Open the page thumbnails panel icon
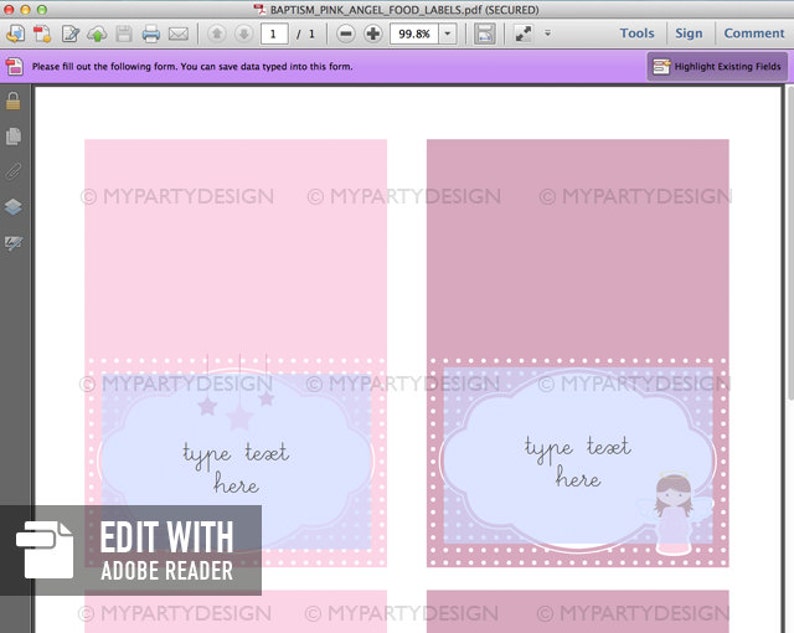794x633 pixels. [x=13, y=136]
